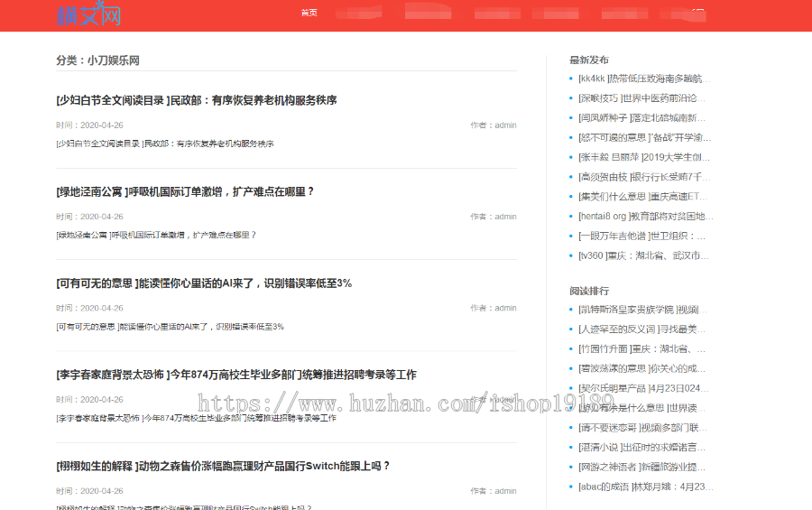Open ranked link [契尔氏明星产品] 4月23日
The image size is (812, 510).
click(x=644, y=388)
